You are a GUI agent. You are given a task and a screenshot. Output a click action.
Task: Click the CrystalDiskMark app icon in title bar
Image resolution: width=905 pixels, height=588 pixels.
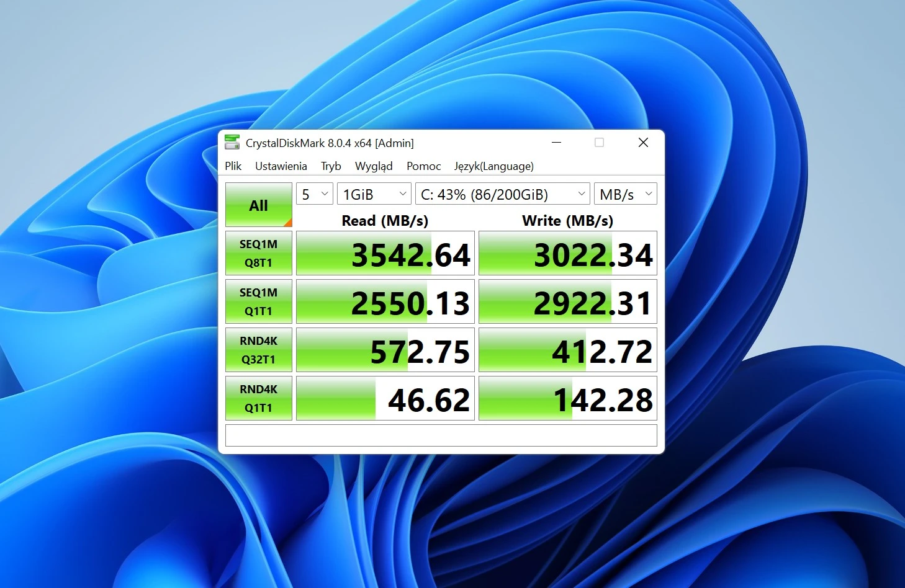[232, 143]
